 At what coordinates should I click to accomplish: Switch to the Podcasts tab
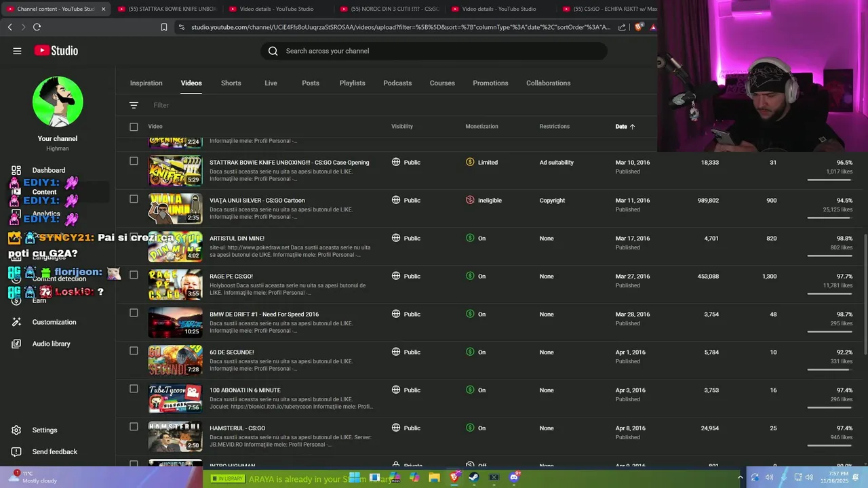[x=397, y=83]
